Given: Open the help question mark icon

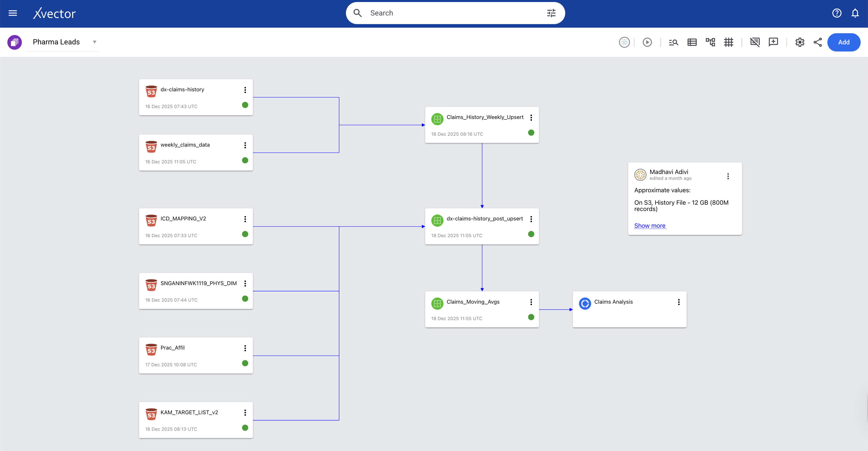Looking at the screenshot, I should pos(837,13).
